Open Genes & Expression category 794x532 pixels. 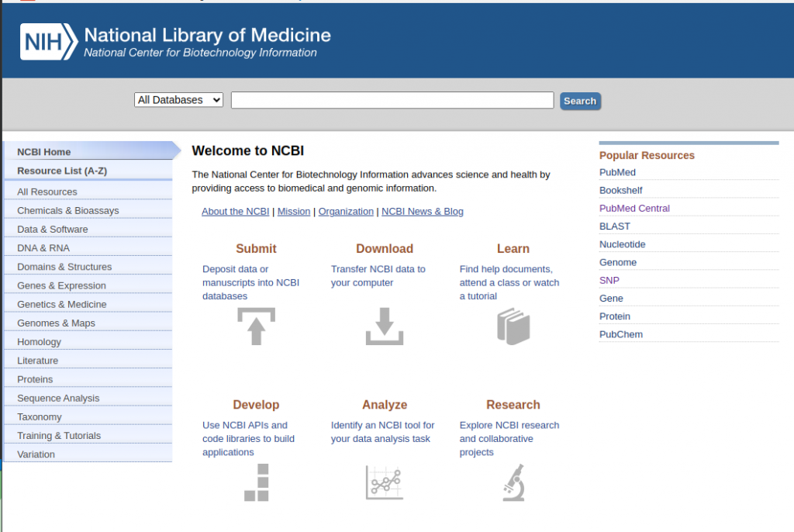point(88,285)
